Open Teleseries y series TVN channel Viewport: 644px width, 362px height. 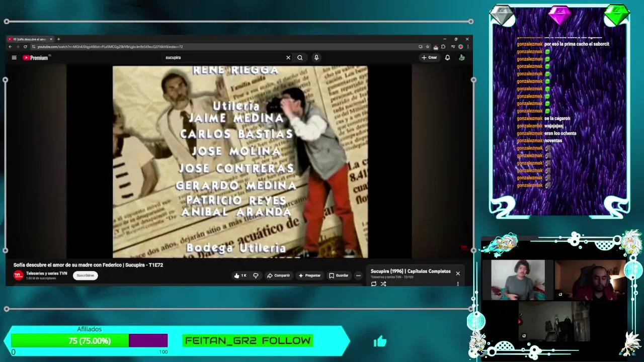(46, 274)
